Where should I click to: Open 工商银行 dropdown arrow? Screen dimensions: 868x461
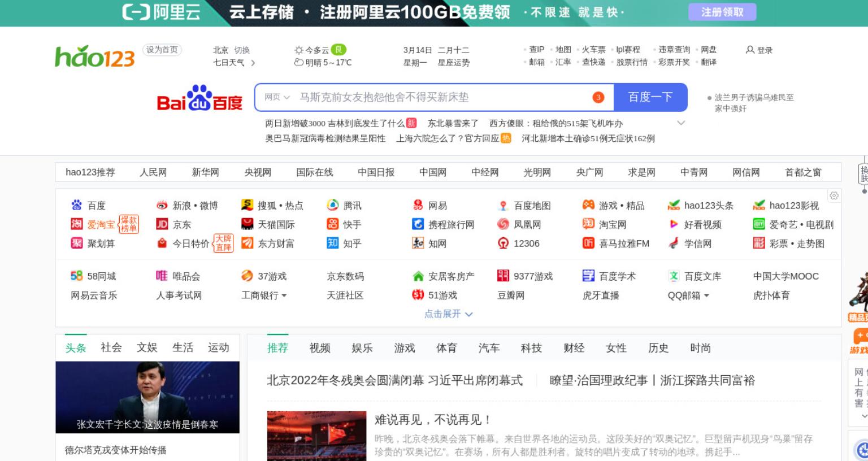[284, 295]
